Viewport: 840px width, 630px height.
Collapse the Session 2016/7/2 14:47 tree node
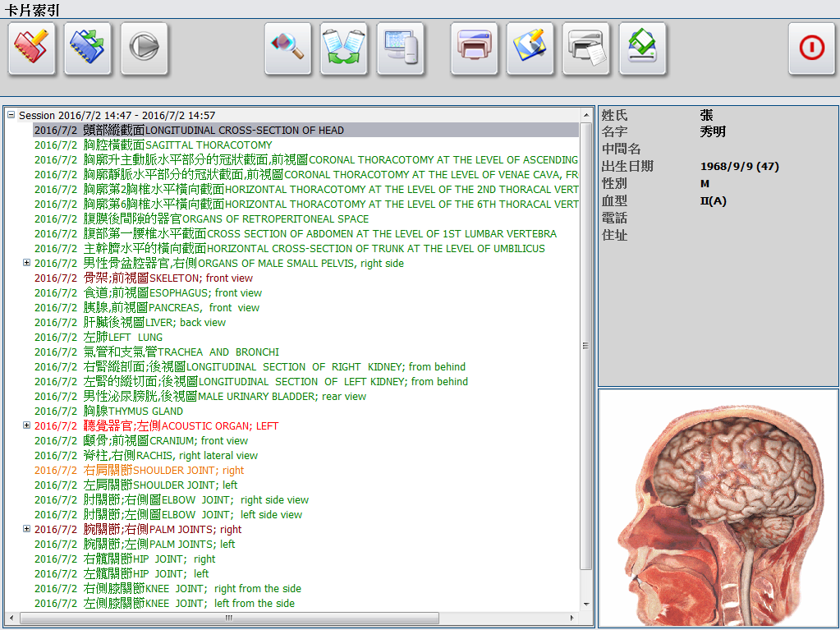[11, 116]
